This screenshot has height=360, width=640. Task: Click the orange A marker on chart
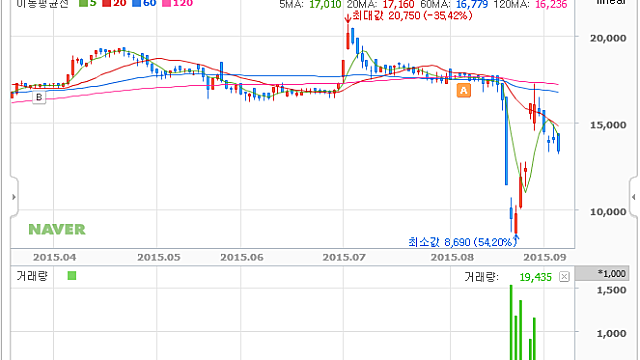463,90
